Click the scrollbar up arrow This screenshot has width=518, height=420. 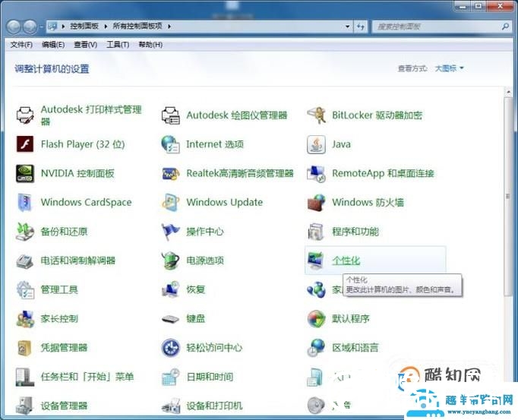pyautogui.click(x=508, y=92)
